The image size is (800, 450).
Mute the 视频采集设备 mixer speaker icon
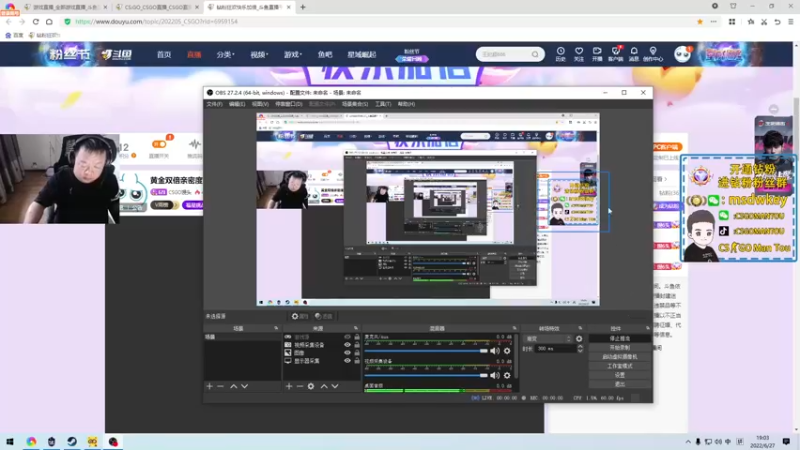pos(494,375)
